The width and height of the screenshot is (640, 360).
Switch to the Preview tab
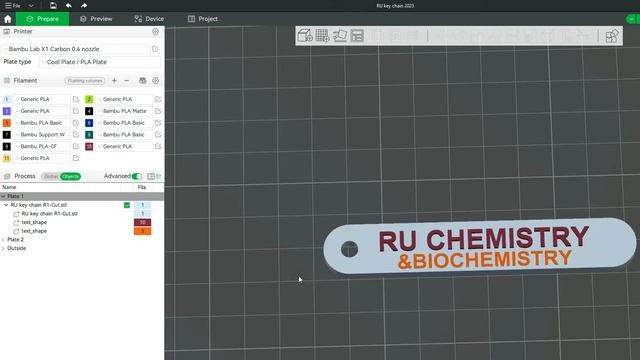point(96,19)
